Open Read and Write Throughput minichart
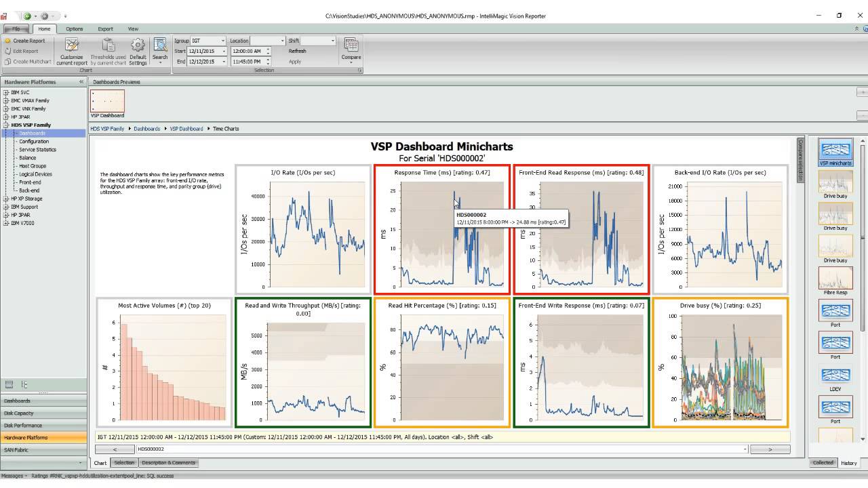The width and height of the screenshot is (868, 488). [x=303, y=363]
